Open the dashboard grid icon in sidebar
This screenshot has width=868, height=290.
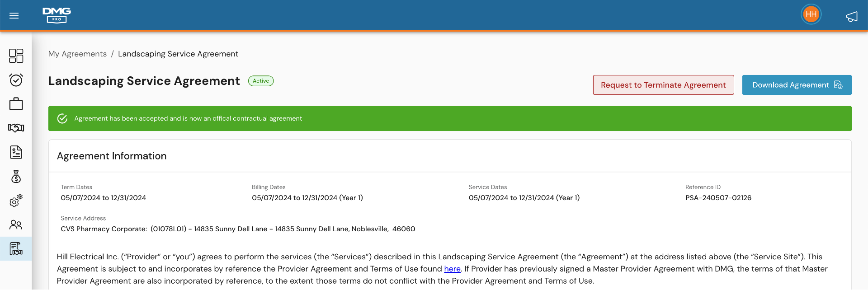[16, 56]
